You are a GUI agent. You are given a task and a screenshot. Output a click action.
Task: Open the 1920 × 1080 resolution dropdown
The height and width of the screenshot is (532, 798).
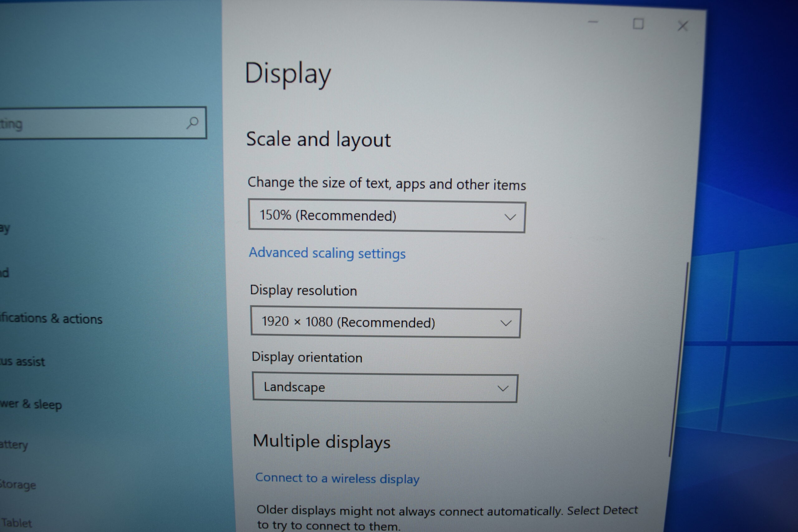(386, 322)
